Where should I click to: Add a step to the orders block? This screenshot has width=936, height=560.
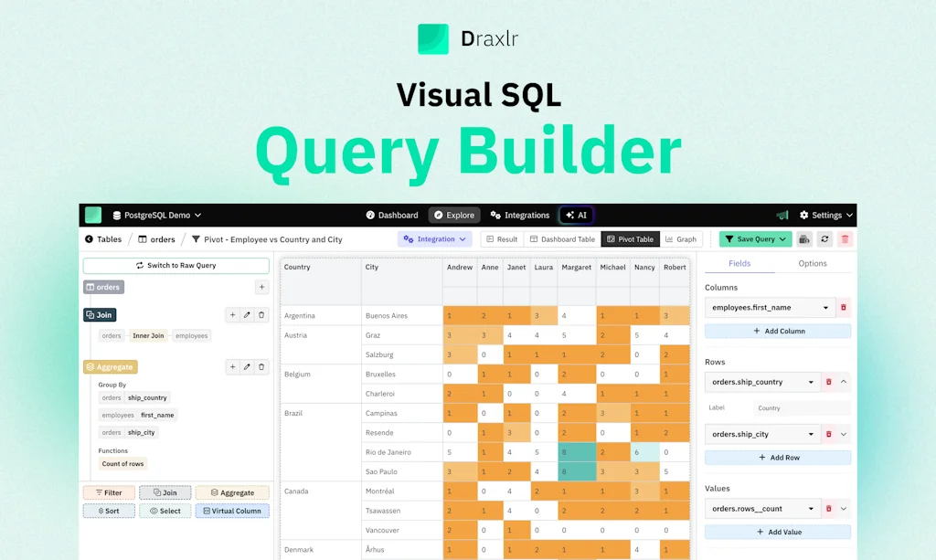point(261,287)
